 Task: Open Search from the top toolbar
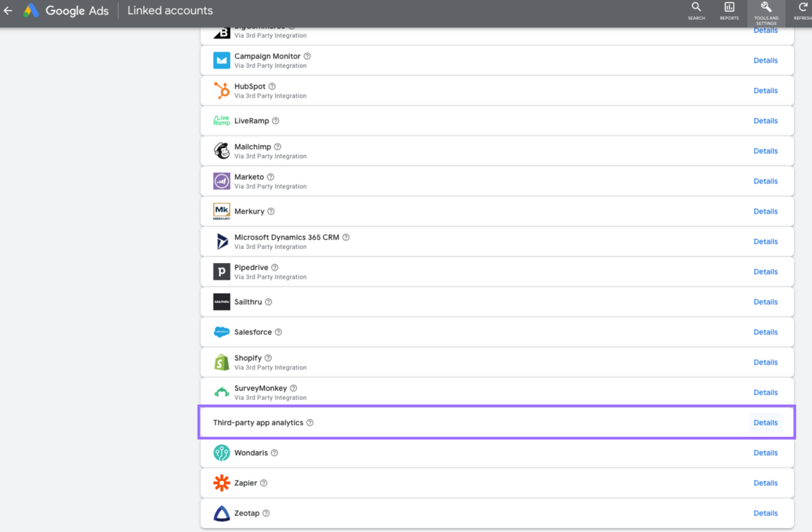pyautogui.click(x=696, y=10)
